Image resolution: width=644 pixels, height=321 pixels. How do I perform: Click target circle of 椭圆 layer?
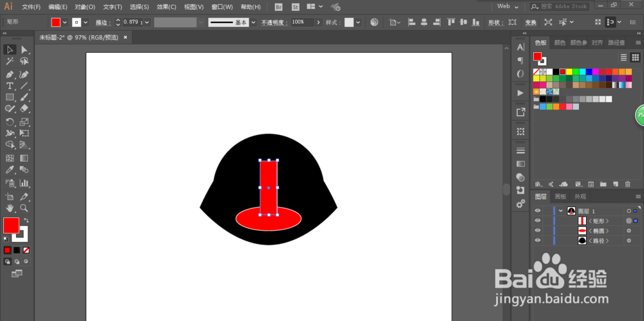point(629,231)
